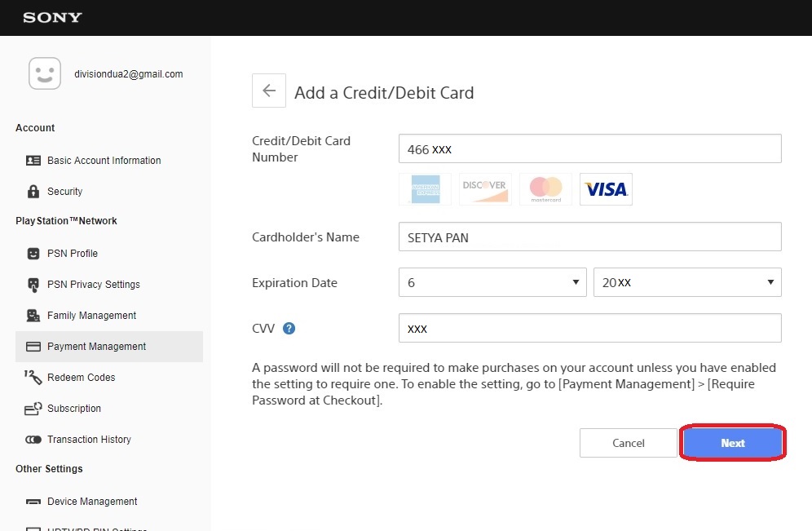Click the Family Management icon
Screen dimensions: 812x531
coord(33,316)
